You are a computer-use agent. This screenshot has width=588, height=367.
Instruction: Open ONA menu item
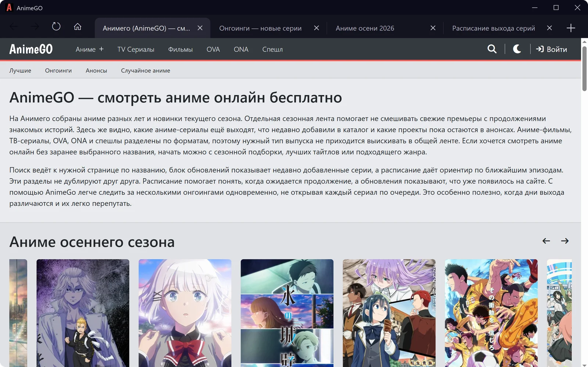241,49
